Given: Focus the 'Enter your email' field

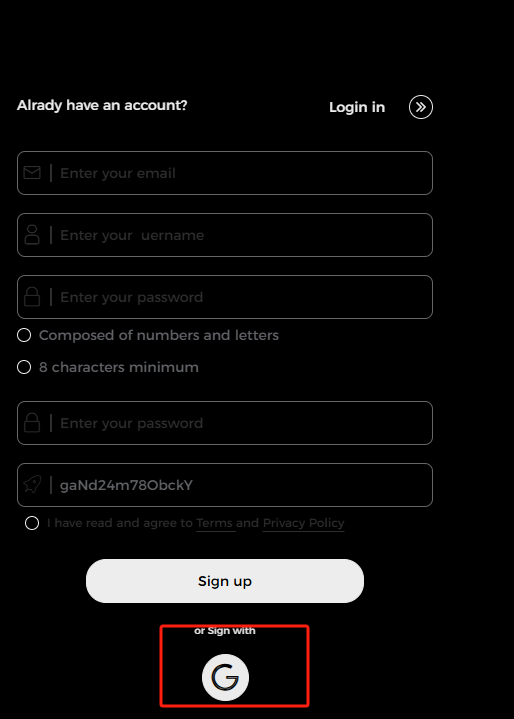Looking at the screenshot, I should click(x=225, y=173).
